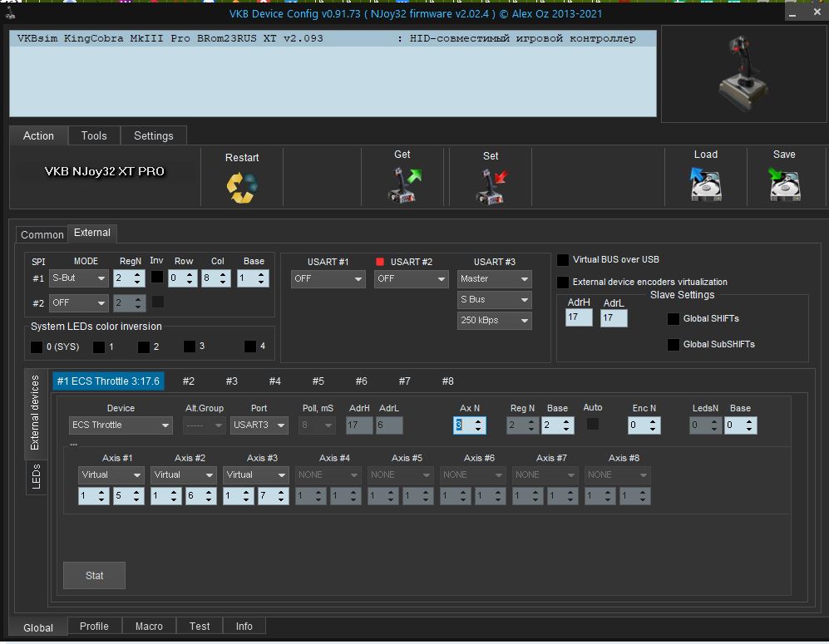Check External device encoders virtualization
The image size is (829, 644).
pyautogui.click(x=563, y=283)
